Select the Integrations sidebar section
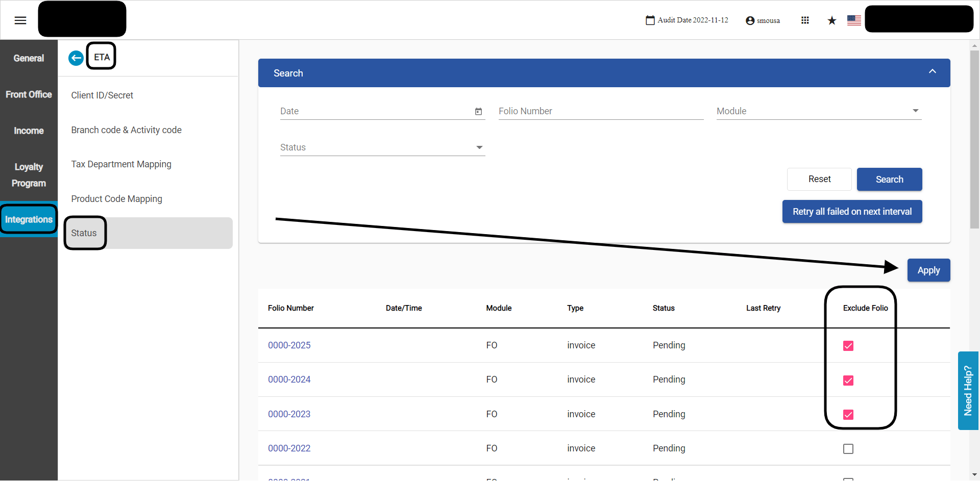 coord(29,219)
